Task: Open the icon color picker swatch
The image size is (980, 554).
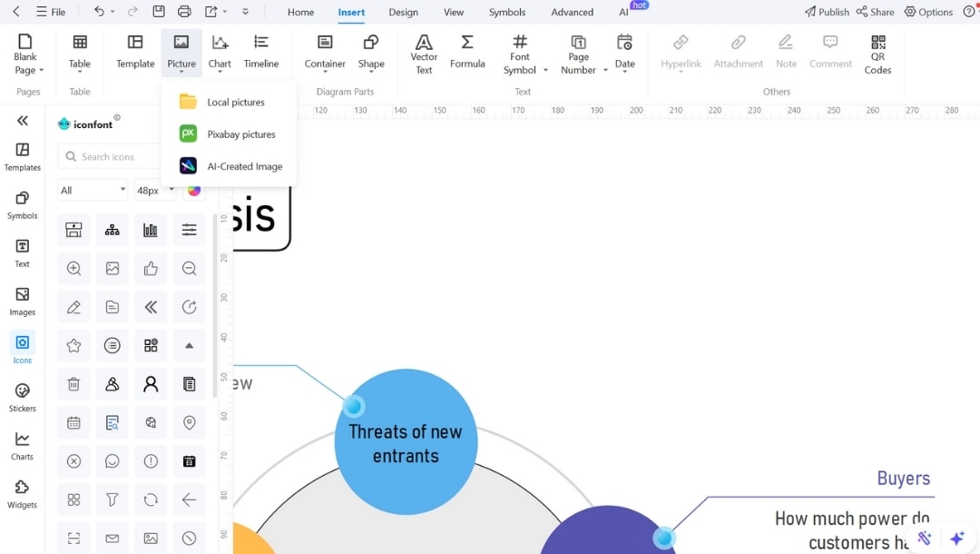Action: (194, 190)
